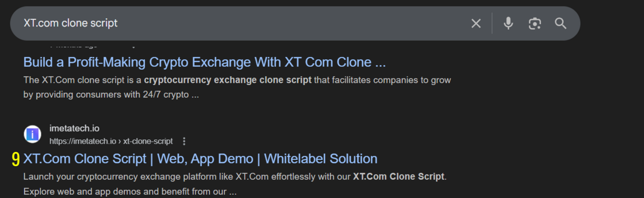Viewport: 644px width, 198px height.
Task: Click the yellow number 9 marker
Action: [x=16, y=159]
